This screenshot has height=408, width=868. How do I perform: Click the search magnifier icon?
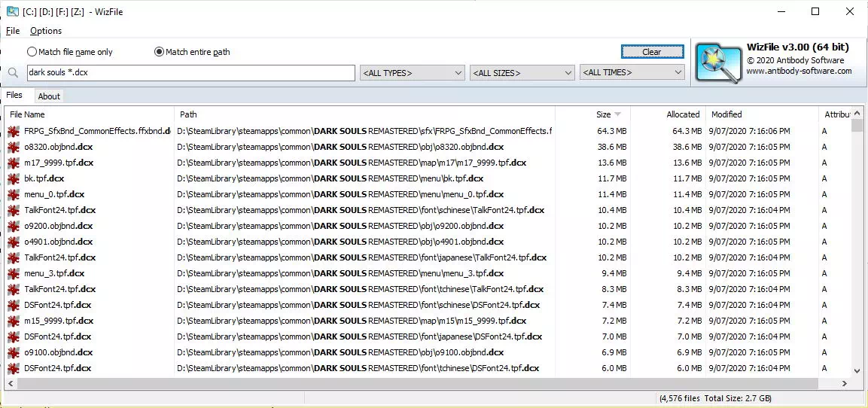coord(14,73)
